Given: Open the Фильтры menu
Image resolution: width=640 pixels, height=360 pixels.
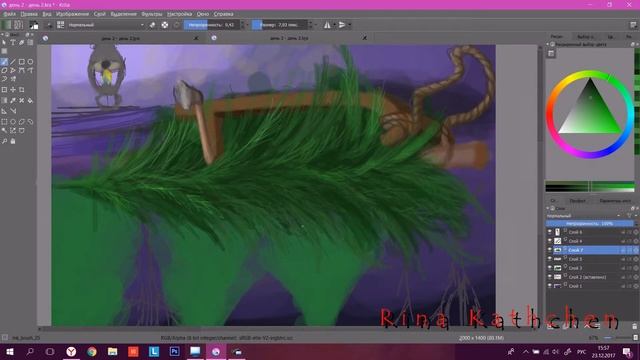Looking at the screenshot, I should (x=151, y=14).
